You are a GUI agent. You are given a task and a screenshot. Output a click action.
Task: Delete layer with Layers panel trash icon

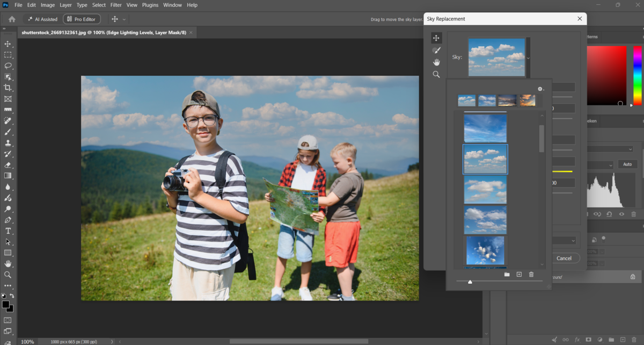(633, 340)
